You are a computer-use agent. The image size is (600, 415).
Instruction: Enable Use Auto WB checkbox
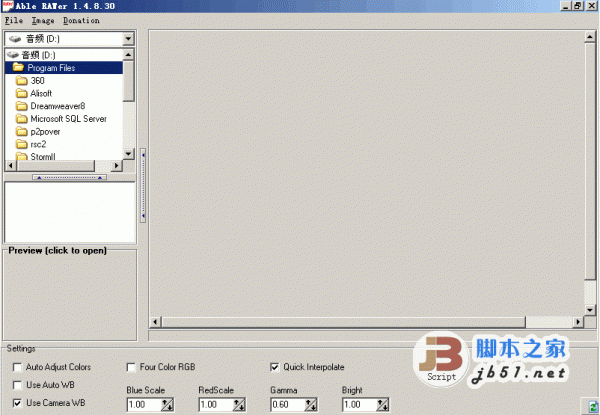[17, 385]
